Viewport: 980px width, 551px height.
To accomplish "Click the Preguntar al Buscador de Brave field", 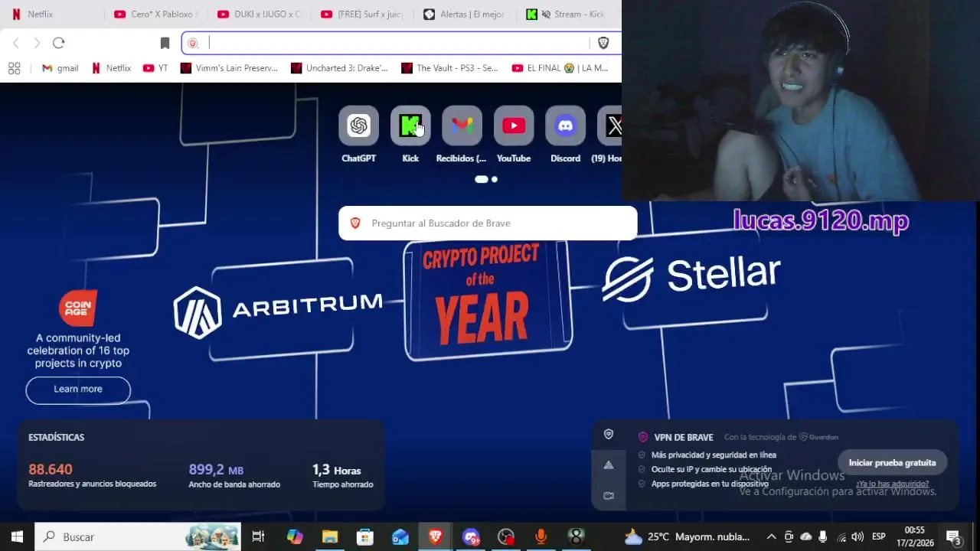I will tap(488, 223).
